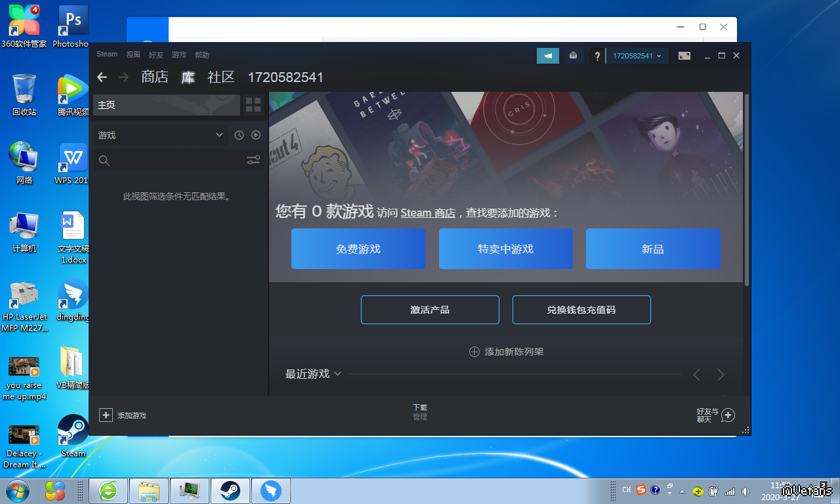
Task: Select the Delacey video file icon
Action: pos(24,446)
